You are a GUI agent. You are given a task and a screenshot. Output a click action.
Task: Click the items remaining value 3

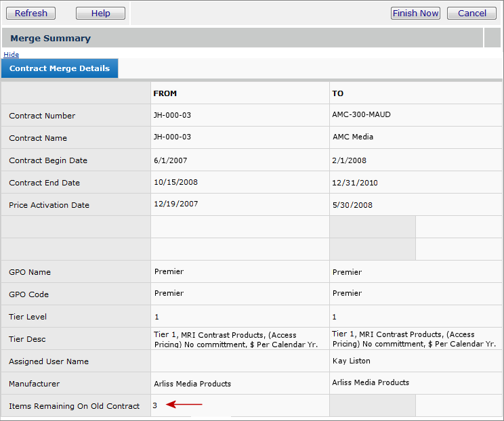point(154,405)
